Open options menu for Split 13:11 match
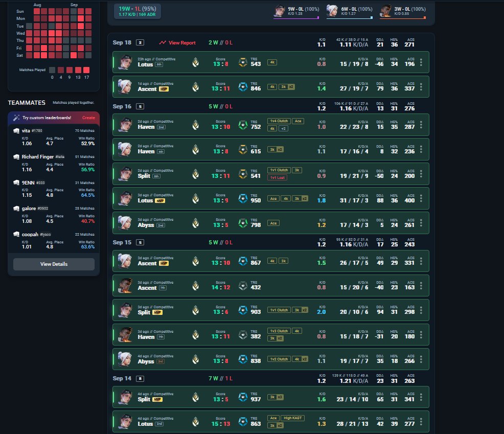 pos(421,174)
